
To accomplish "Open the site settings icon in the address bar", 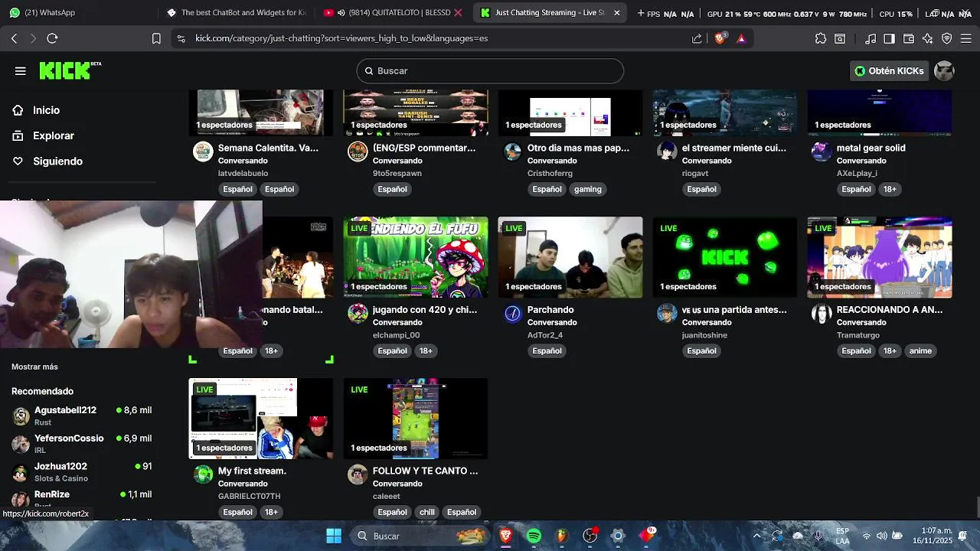I will click(181, 38).
